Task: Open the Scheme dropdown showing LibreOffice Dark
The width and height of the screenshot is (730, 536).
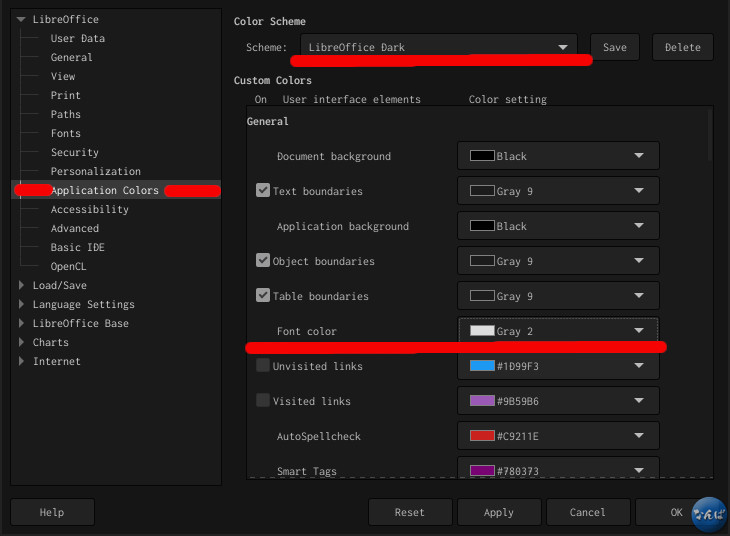Action: pyautogui.click(x=439, y=47)
